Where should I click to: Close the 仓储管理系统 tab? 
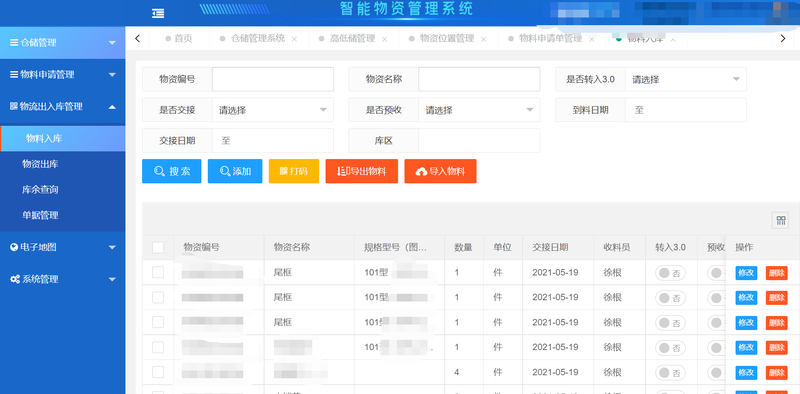[x=294, y=39]
